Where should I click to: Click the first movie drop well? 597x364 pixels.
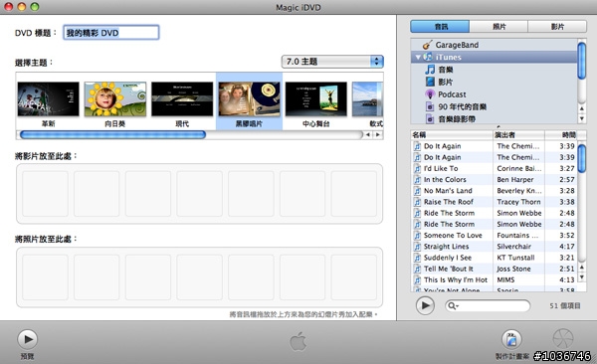(x=45, y=194)
